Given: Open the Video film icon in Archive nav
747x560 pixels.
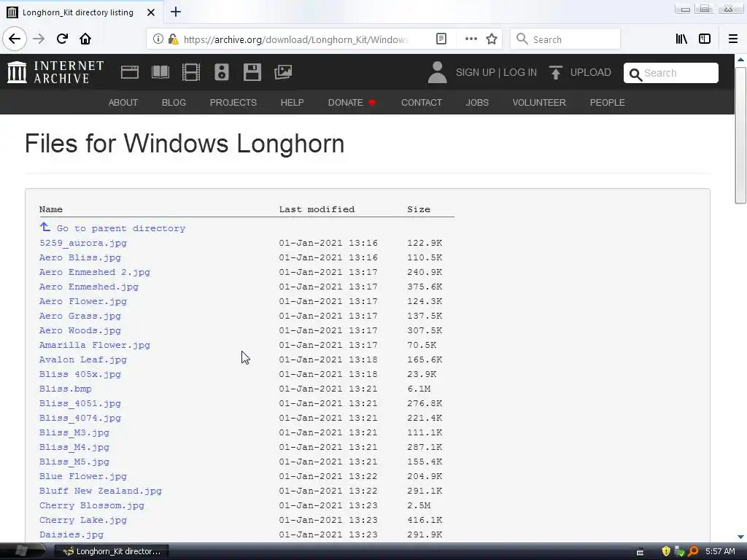Looking at the screenshot, I should (x=191, y=72).
